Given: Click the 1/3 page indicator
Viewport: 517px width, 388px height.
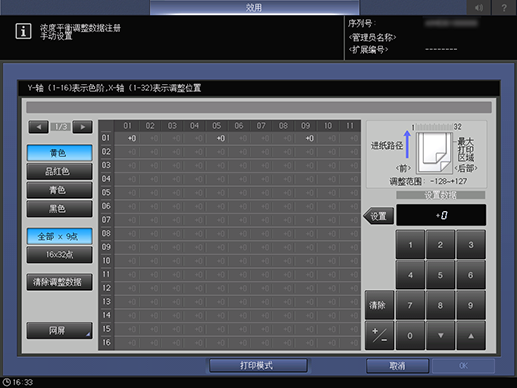Looking at the screenshot, I should [x=61, y=127].
